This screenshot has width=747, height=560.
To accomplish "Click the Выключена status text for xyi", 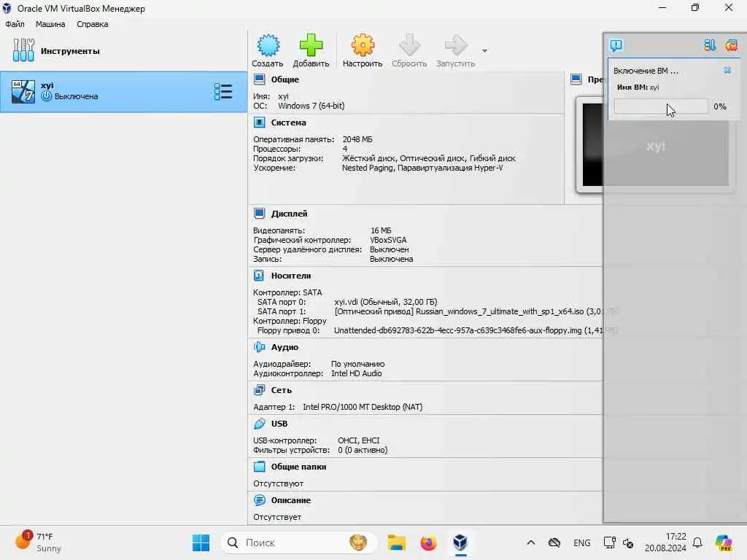I will 76,96.
